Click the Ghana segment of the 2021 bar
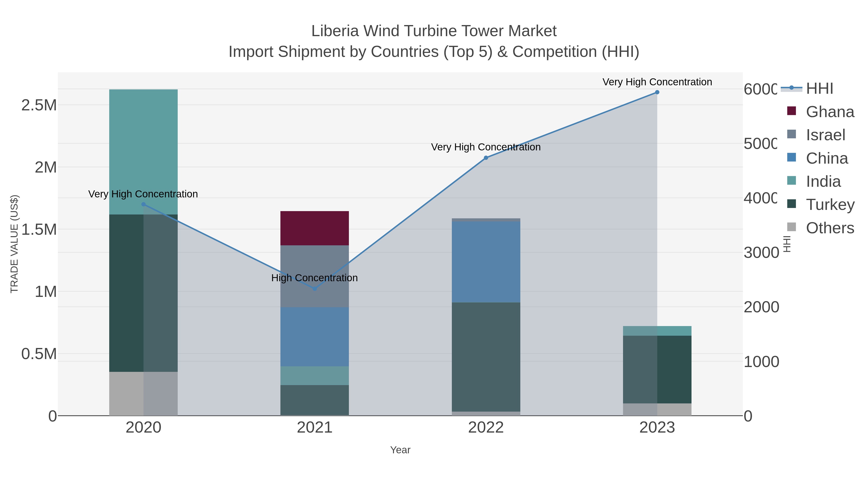The width and height of the screenshot is (868, 488). coord(315,228)
